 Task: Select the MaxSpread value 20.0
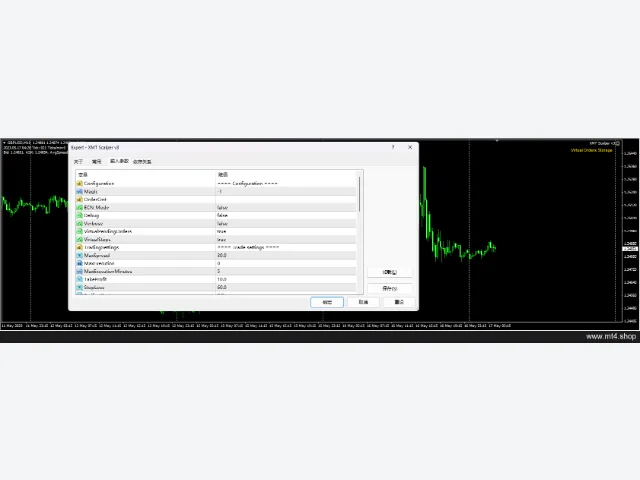[x=286, y=256]
